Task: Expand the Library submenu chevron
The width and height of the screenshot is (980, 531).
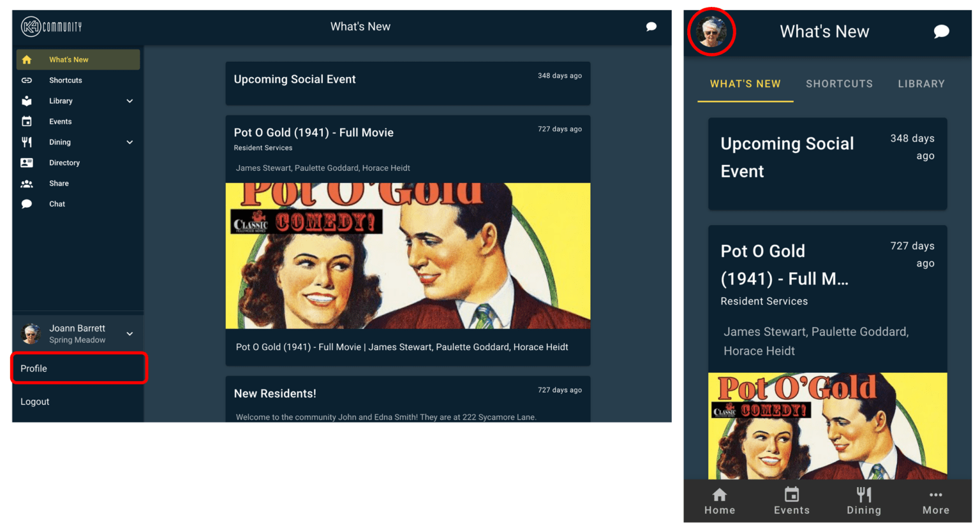Action: pos(130,101)
